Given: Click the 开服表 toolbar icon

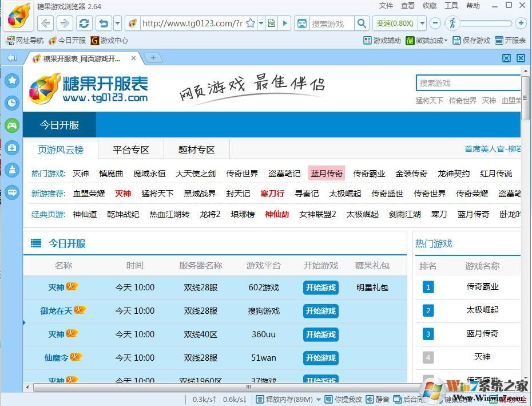Looking at the screenshot, I should point(509,41).
